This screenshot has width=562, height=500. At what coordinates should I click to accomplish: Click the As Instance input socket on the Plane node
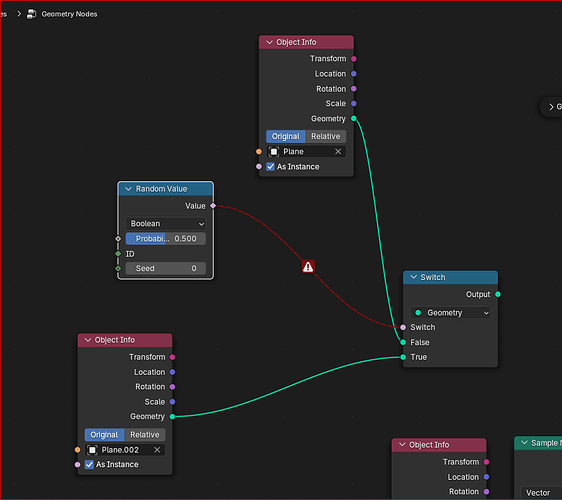point(259,167)
